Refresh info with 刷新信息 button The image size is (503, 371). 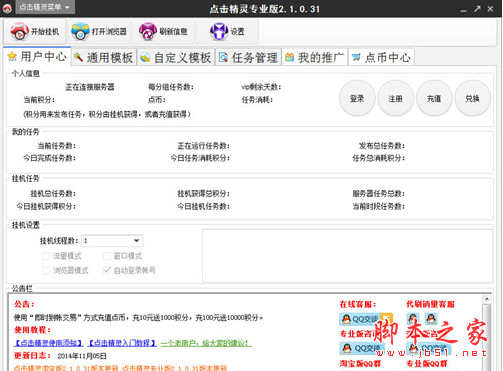(163, 32)
